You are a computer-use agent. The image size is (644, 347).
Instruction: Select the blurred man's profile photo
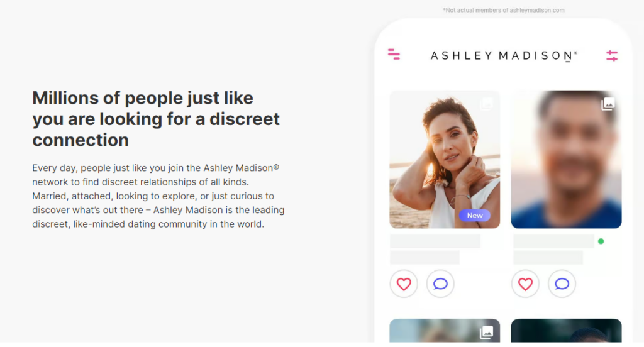point(567,159)
